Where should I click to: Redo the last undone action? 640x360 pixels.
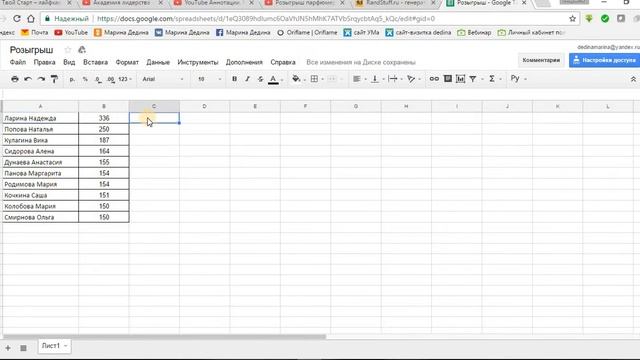tap(41, 79)
